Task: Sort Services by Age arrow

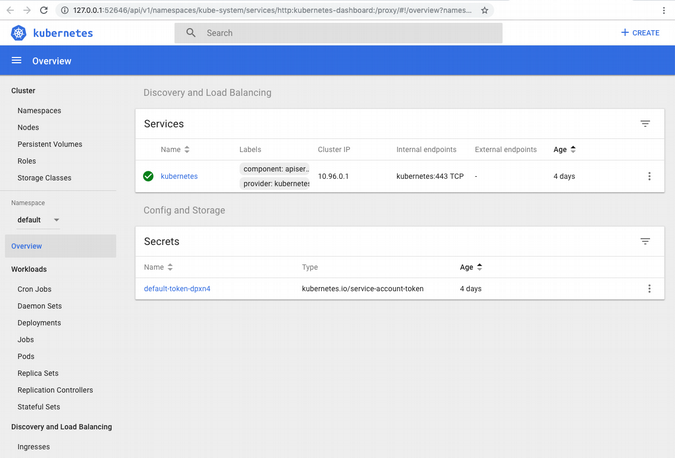Action: click(x=573, y=149)
